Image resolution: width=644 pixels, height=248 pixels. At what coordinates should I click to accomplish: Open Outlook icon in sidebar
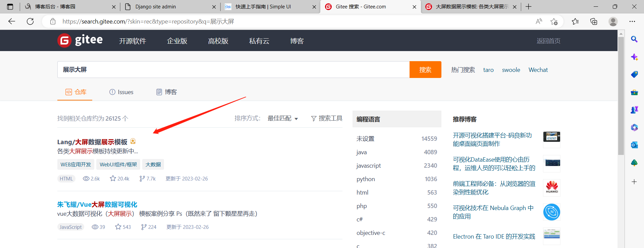[x=634, y=145]
